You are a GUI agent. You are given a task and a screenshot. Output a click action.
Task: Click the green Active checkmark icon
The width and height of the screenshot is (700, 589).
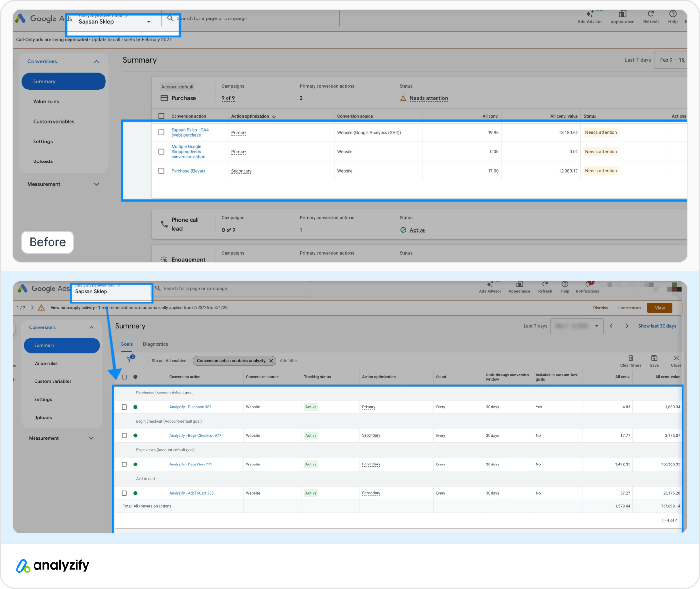point(403,230)
